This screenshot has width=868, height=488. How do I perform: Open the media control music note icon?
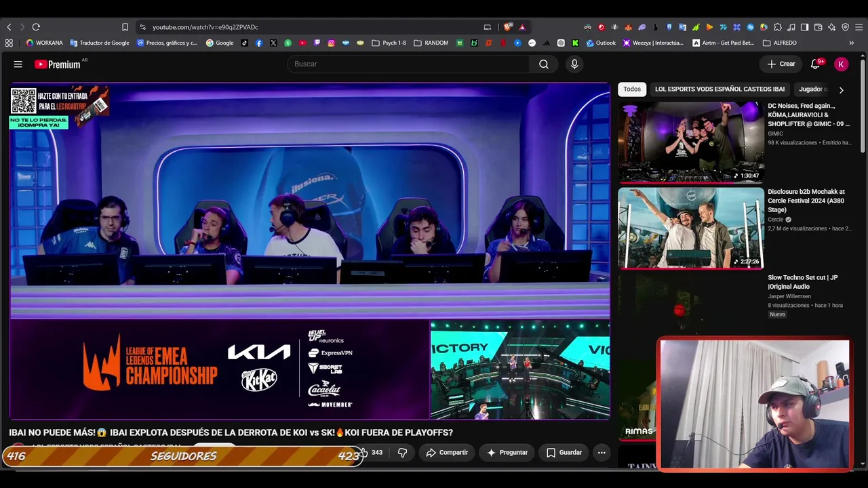click(791, 27)
